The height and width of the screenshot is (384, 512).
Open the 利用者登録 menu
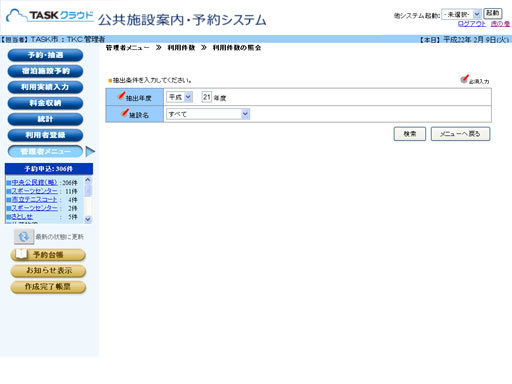point(45,135)
